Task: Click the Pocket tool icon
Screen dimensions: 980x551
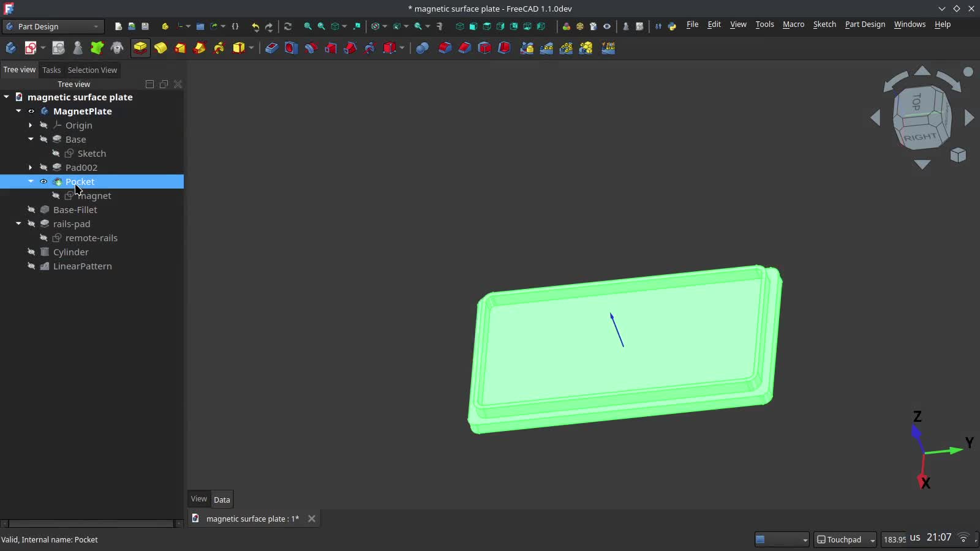Action: pyautogui.click(x=271, y=48)
